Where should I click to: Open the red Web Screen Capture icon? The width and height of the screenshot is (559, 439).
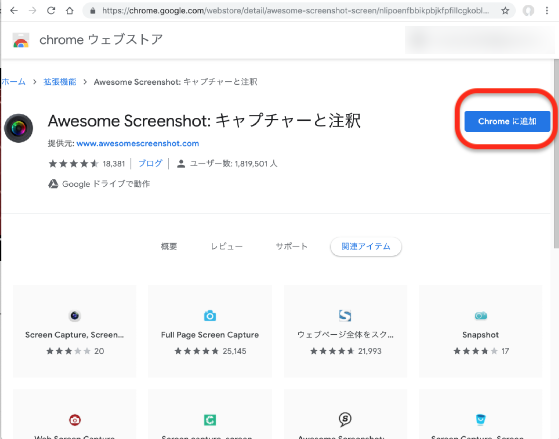tap(75, 420)
